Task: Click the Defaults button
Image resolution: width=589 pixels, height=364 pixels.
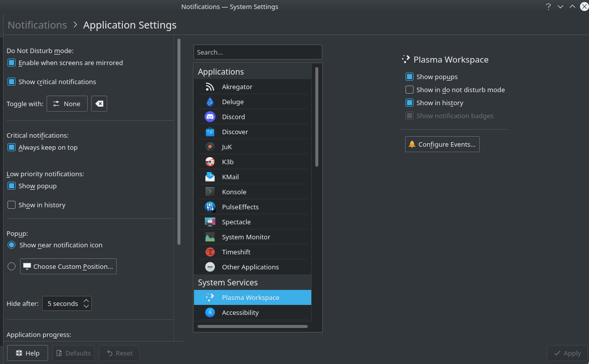Action: coord(73,353)
